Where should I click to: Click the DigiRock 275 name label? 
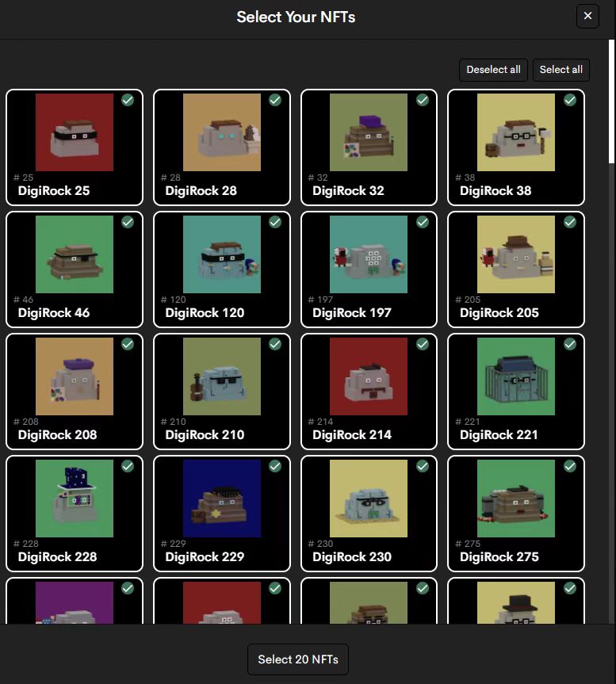point(499,556)
